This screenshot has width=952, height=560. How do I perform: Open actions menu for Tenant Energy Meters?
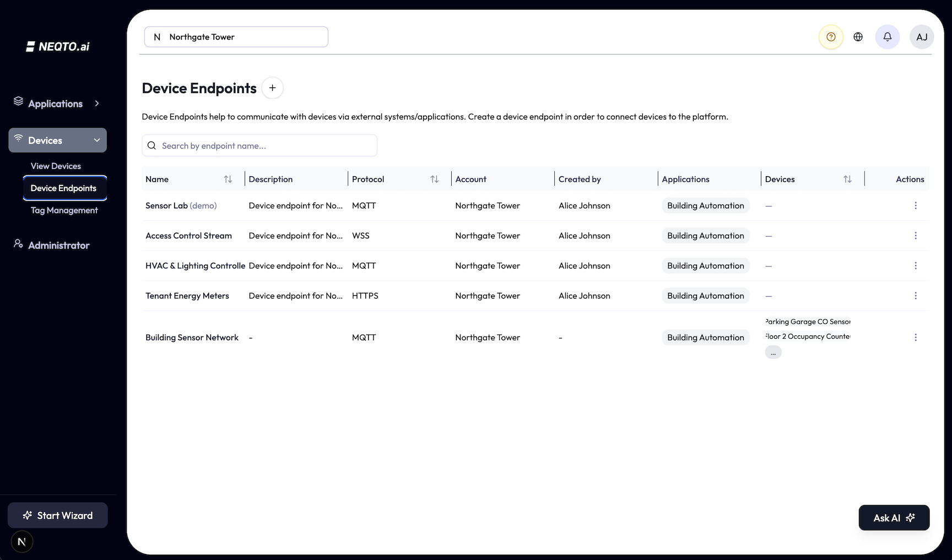(x=916, y=296)
